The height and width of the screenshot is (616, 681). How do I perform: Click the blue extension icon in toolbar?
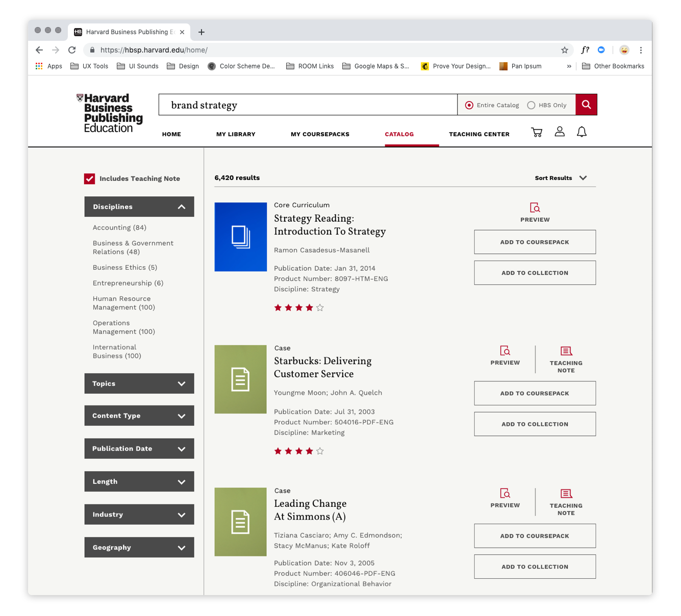(x=601, y=50)
